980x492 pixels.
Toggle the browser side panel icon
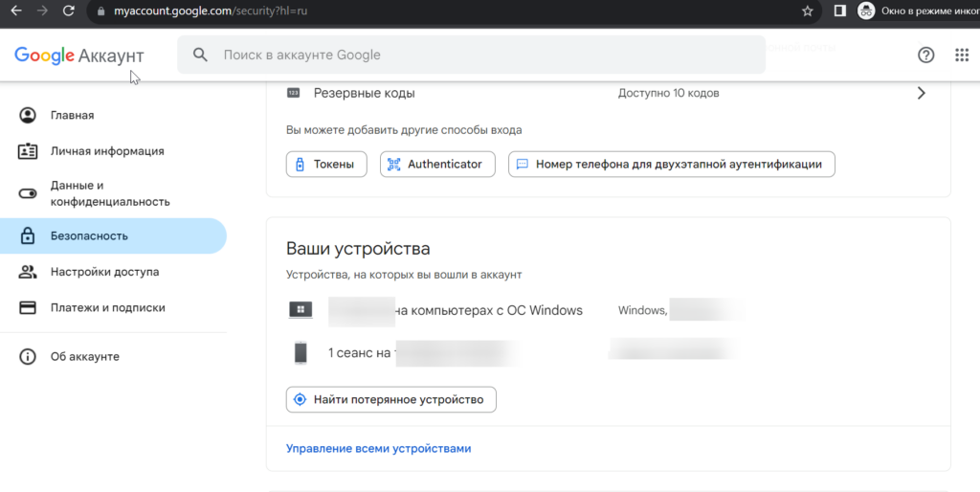pyautogui.click(x=840, y=11)
